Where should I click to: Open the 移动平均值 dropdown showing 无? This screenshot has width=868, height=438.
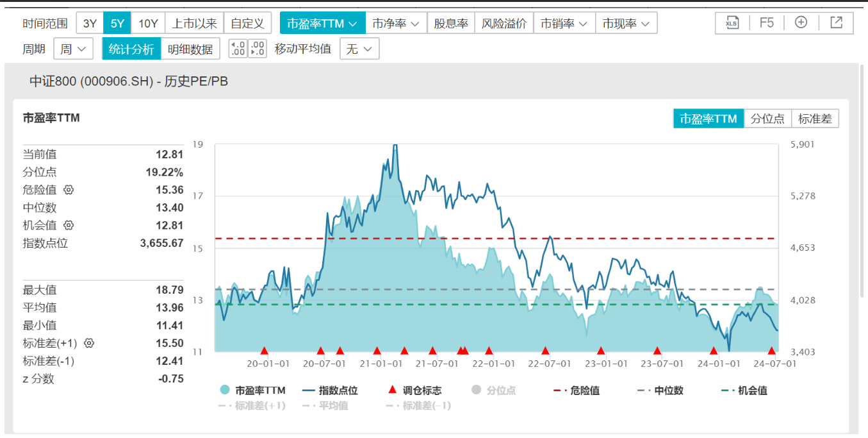pos(359,49)
